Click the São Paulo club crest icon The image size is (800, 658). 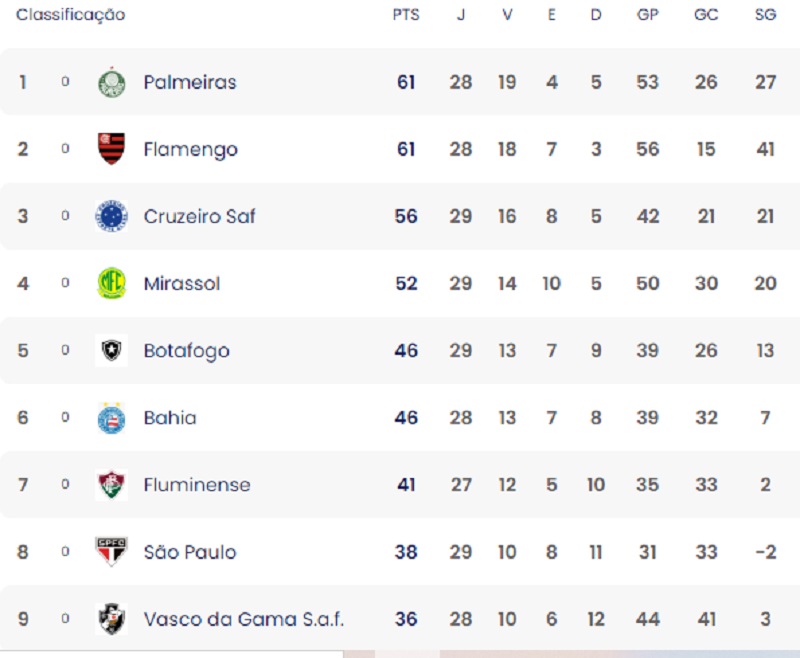click(111, 552)
